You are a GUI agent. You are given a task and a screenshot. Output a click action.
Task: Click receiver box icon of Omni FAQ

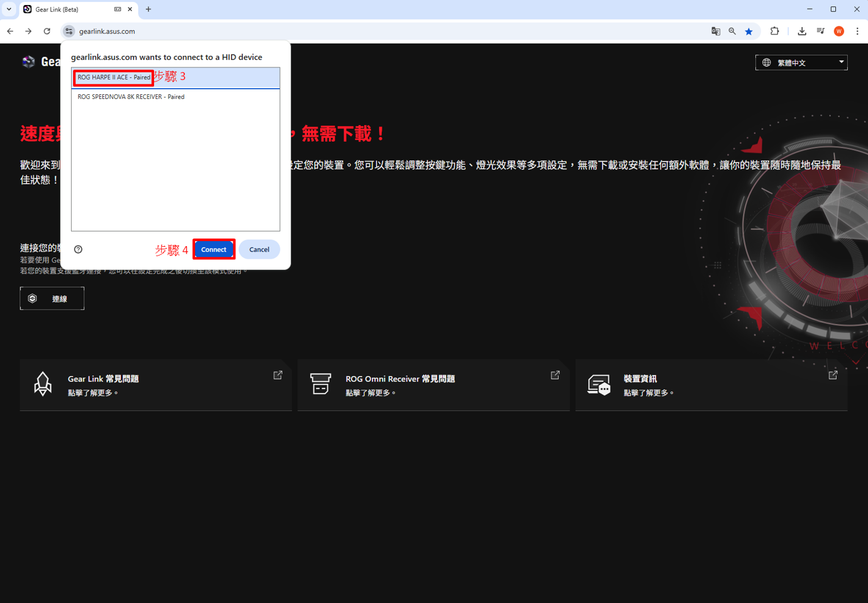click(x=320, y=384)
